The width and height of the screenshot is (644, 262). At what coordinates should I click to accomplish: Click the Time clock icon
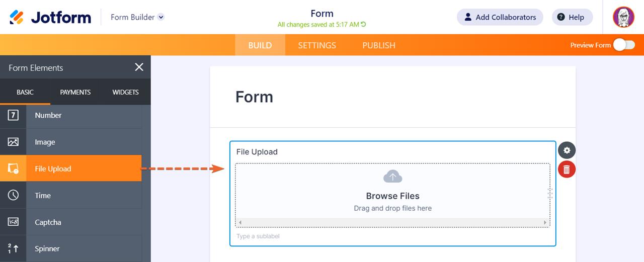[13, 195]
